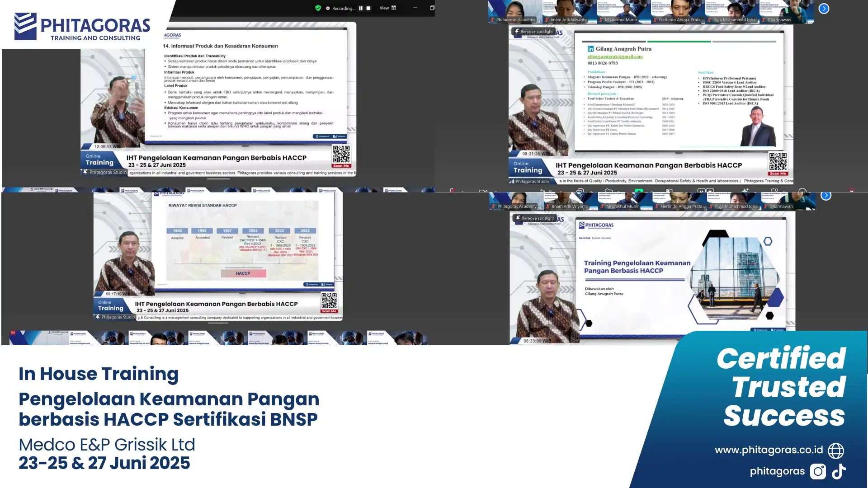868x488 pixels.
Task: Open the Phitagoras Instagram icon
Action: tap(818, 471)
